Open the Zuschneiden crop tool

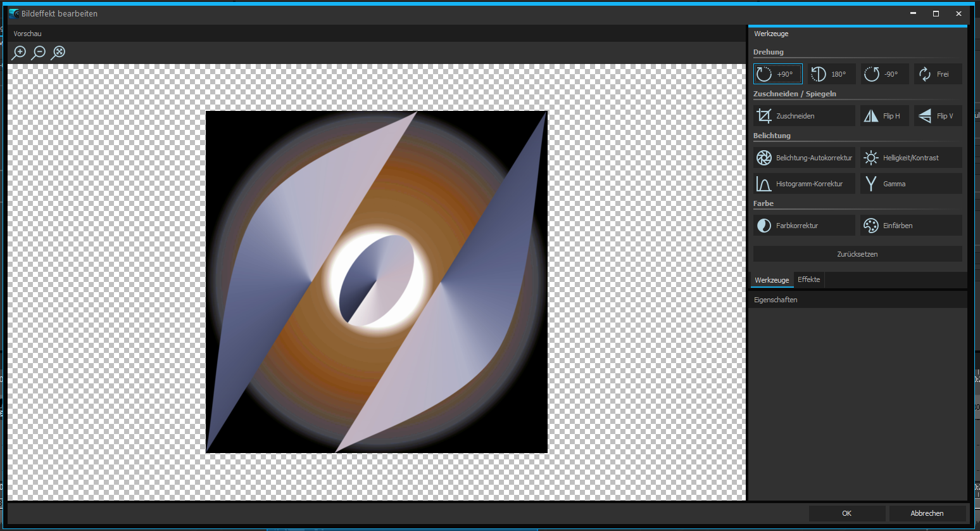coord(804,116)
